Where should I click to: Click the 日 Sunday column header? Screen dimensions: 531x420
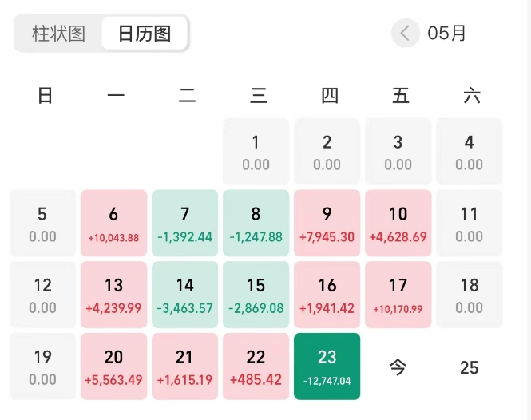pos(45,96)
